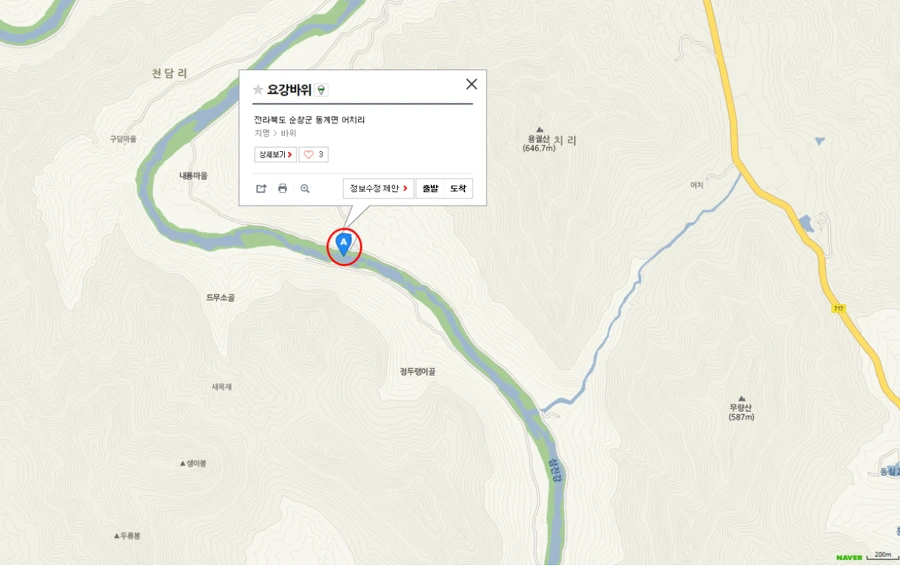The height and width of the screenshot is (566, 900).
Task: Click the 지명 category breadcrumb
Action: coord(262,133)
